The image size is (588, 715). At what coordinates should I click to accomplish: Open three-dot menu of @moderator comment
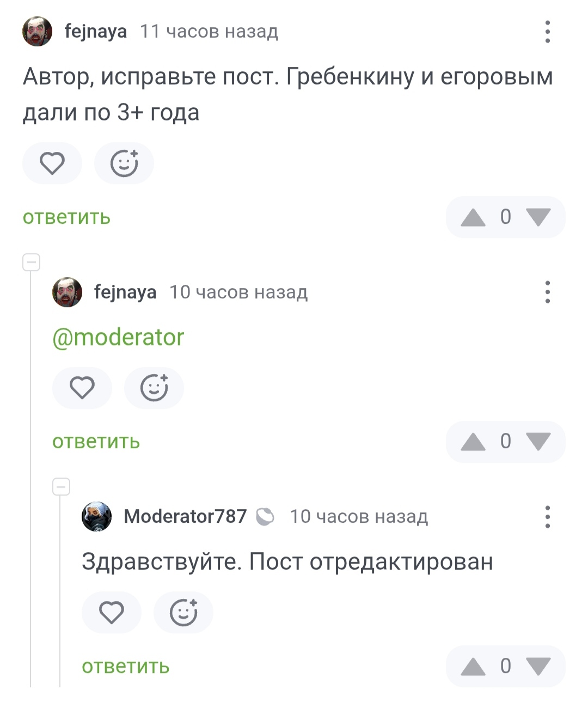(548, 292)
